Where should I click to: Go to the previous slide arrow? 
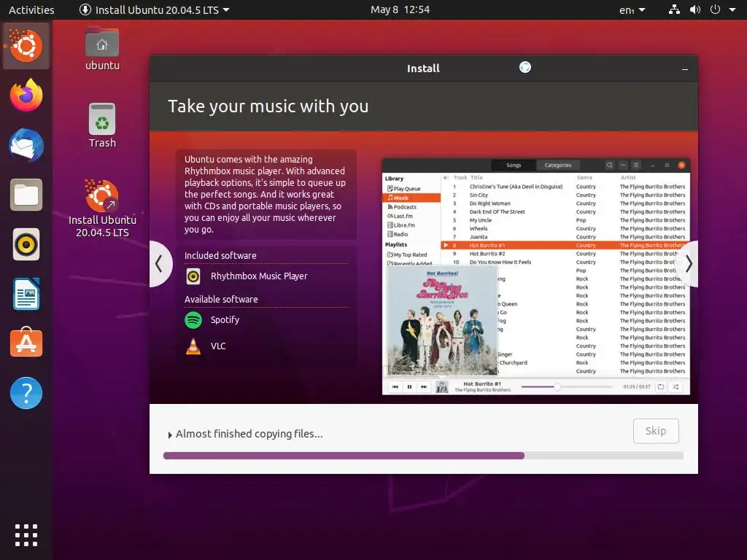click(160, 264)
